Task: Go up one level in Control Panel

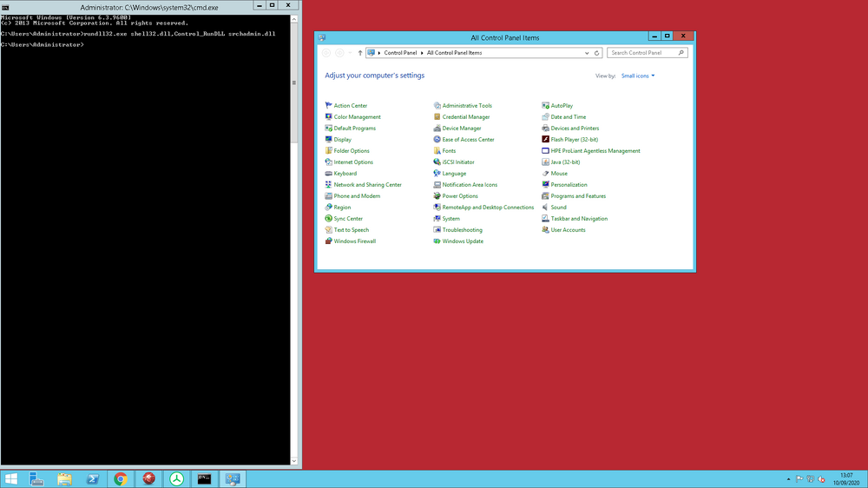Action: pyautogui.click(x=360, y=53)
